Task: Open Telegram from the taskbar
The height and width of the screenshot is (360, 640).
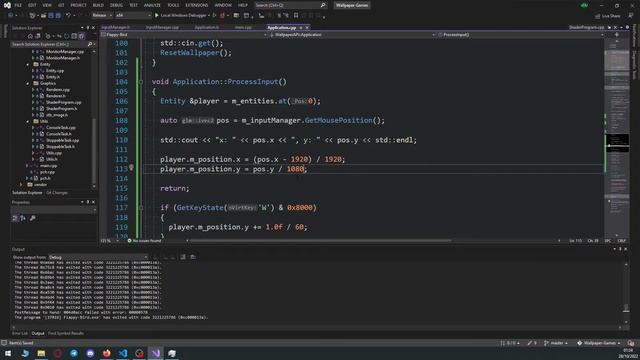Action: click(74, 353)
